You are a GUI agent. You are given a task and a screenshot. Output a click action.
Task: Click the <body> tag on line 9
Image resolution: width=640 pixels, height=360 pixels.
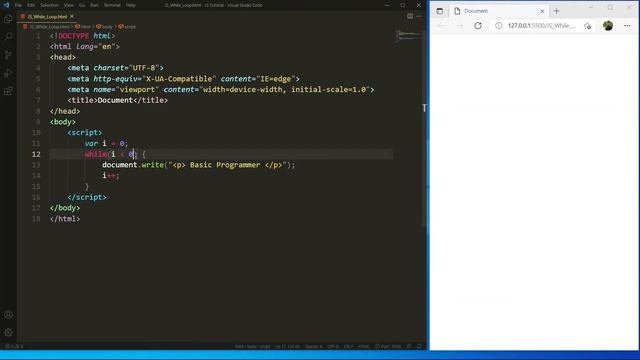(x=62, y=122)
